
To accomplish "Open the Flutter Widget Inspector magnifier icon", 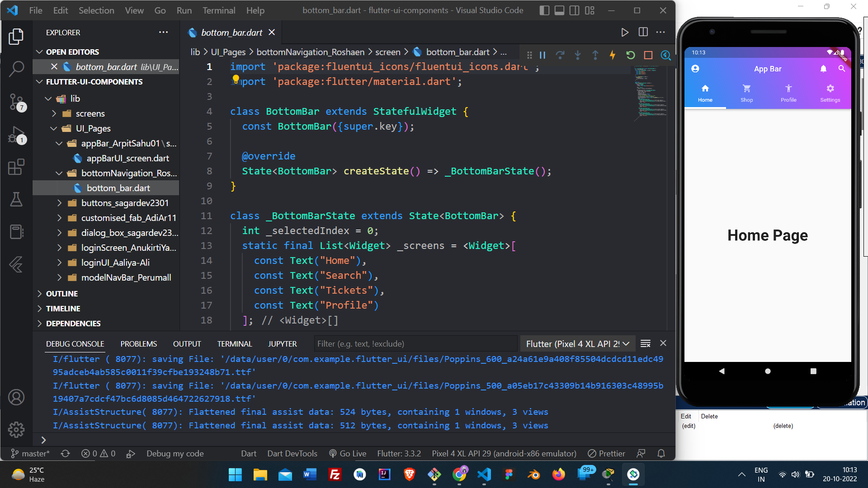I will (665, 55).
